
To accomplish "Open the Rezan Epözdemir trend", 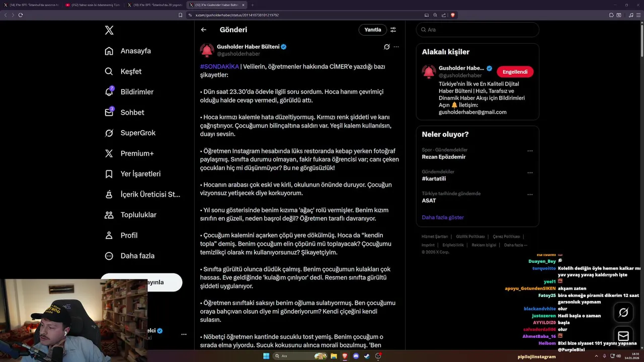I will click(443, 157).
